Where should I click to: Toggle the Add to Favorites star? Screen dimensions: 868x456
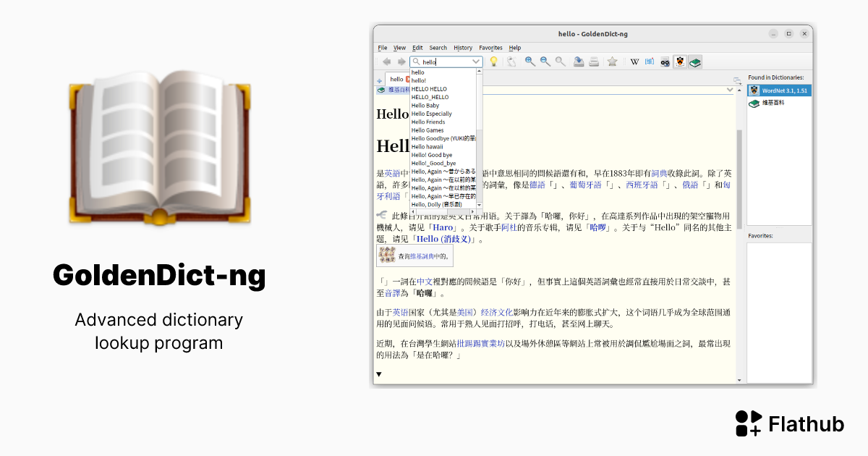pos(613,62)
